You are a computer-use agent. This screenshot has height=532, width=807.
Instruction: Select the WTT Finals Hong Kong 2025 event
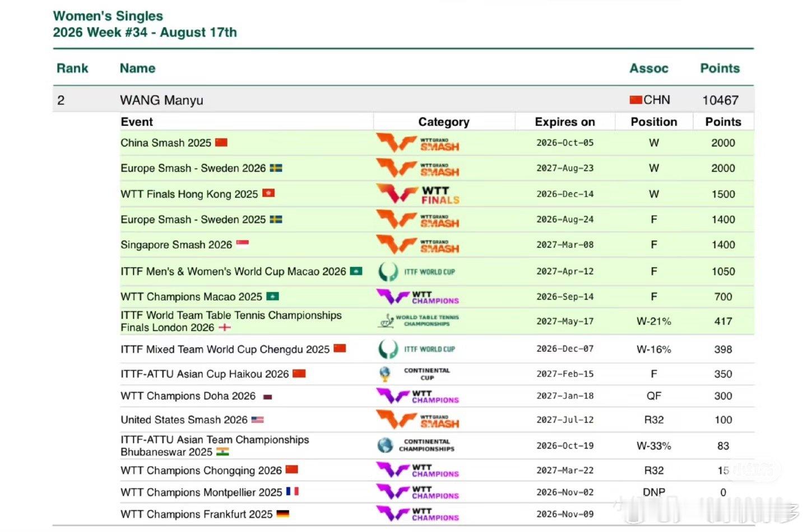tap(189, 194)
